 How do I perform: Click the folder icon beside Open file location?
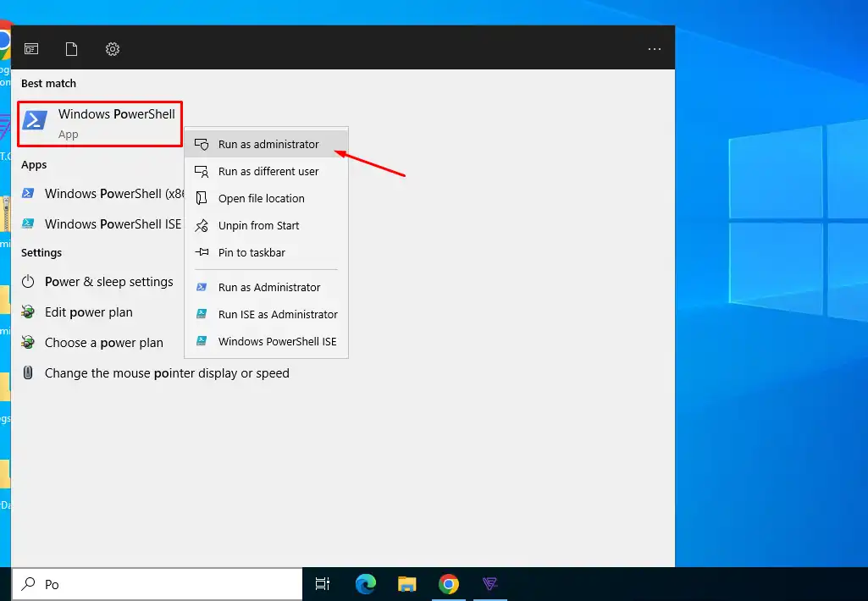[x=202, y=198]
